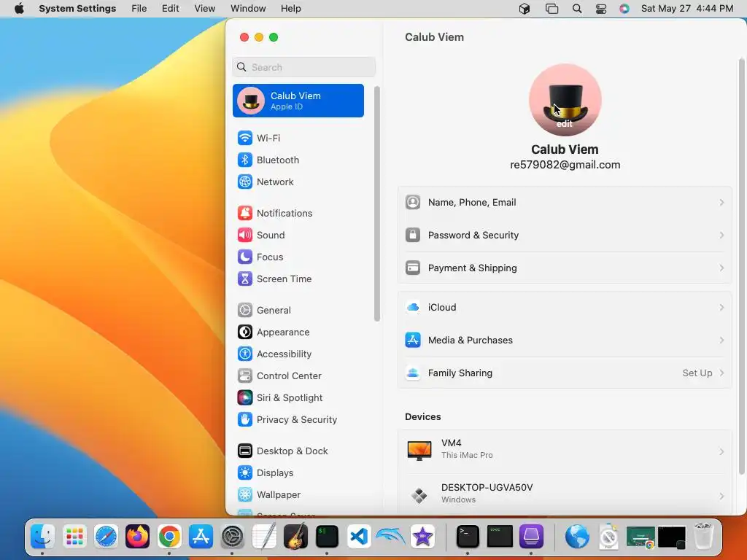747x560 pixels.
Task: Open Launchpad from the Dock
Action: 74,537
